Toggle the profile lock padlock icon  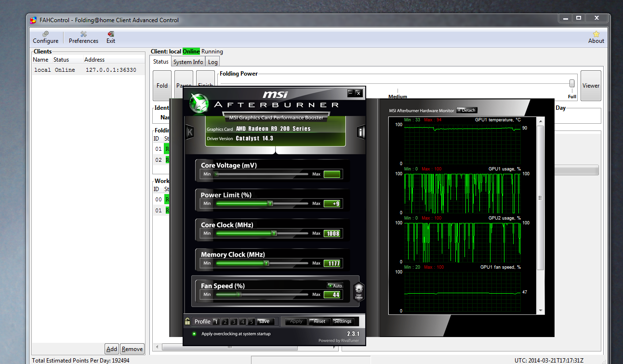[x=187, y=321]
